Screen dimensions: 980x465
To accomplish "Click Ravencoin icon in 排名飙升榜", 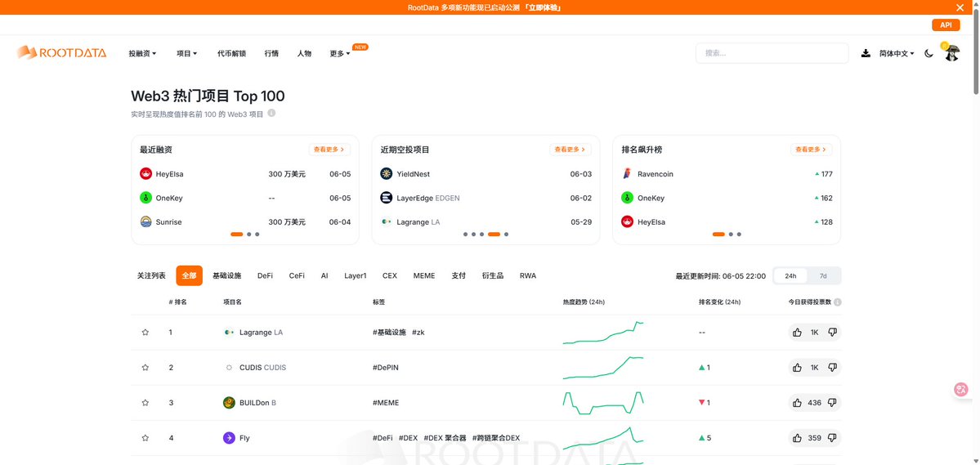I will click(627, 174).
